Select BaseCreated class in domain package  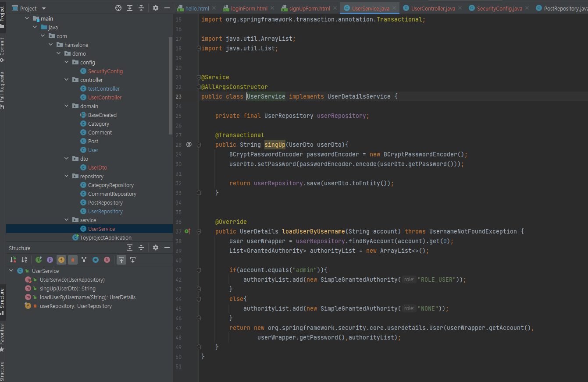tap(102, 115)
